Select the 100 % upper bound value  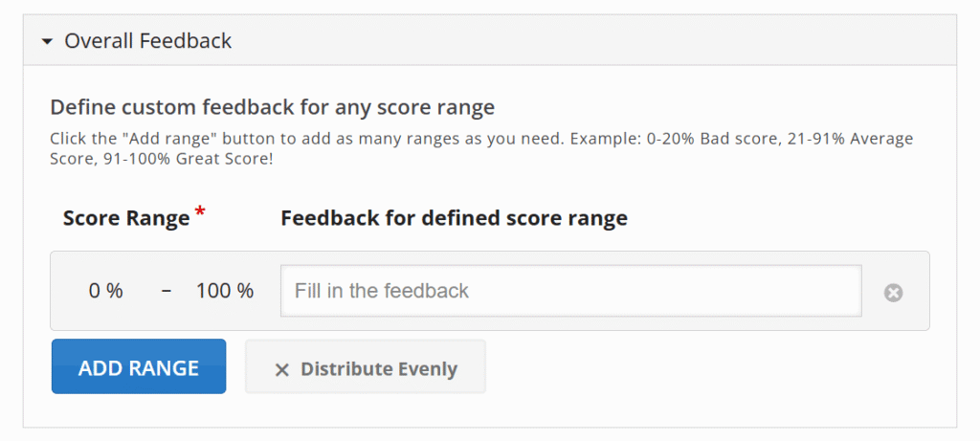tap(225, 291)
